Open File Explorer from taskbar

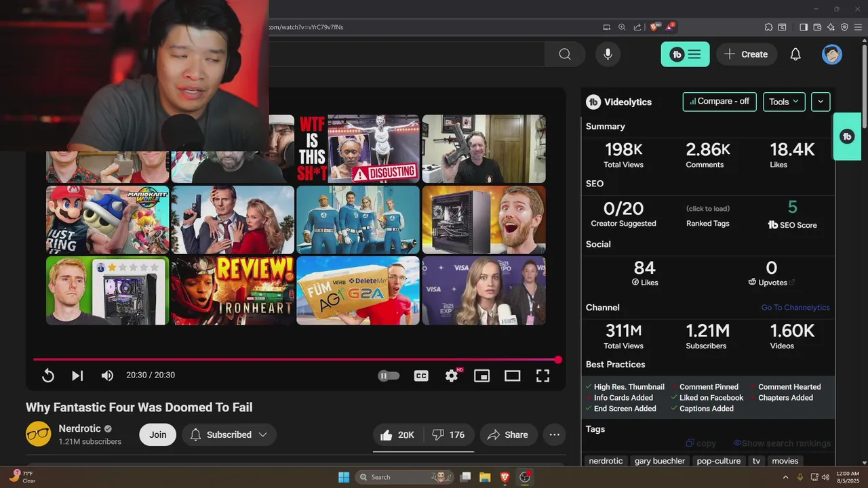[485, 477]
